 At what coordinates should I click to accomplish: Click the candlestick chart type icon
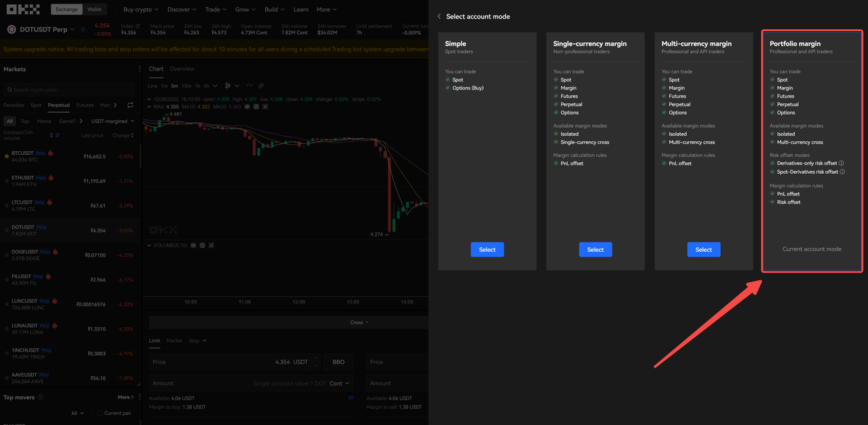coord(229,86)
